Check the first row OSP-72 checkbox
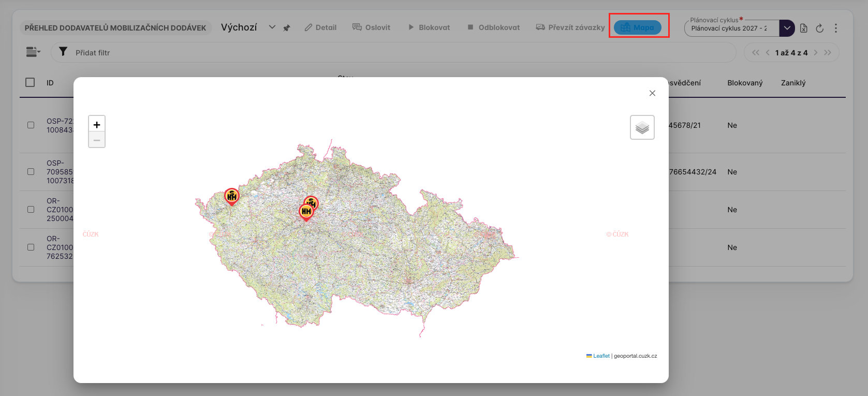868x396 pixels. 31,125
